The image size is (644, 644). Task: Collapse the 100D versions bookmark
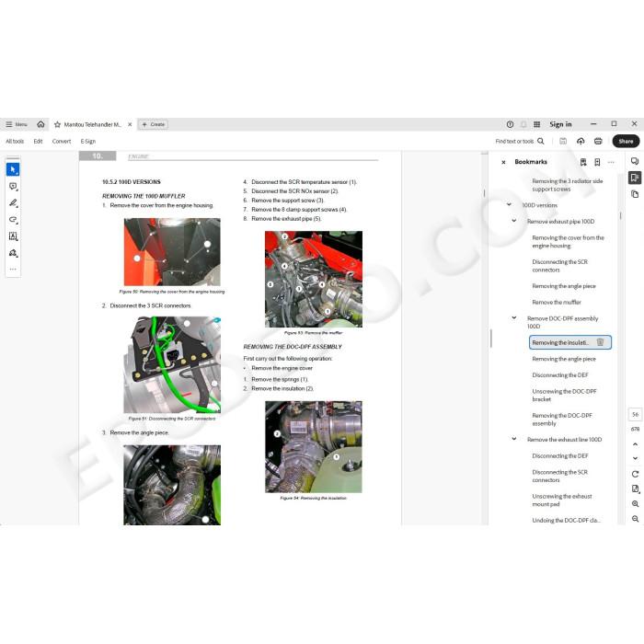(x=509, y=204)
